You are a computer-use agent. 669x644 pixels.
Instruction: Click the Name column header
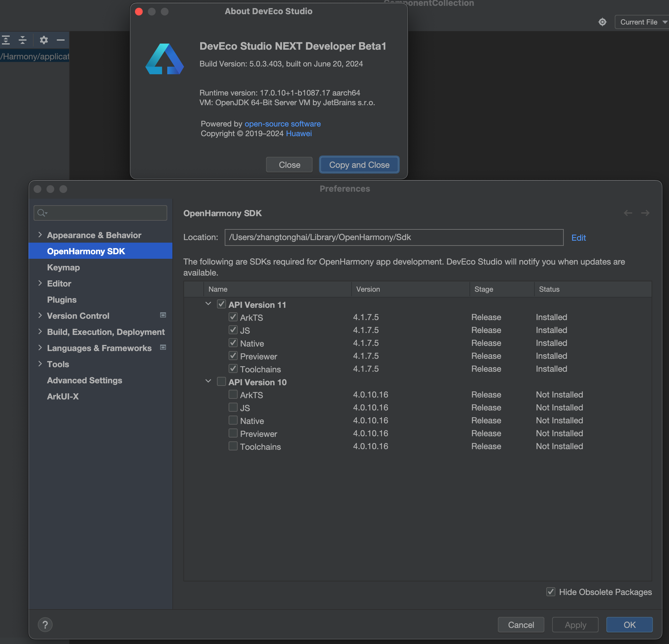(277, 289)
